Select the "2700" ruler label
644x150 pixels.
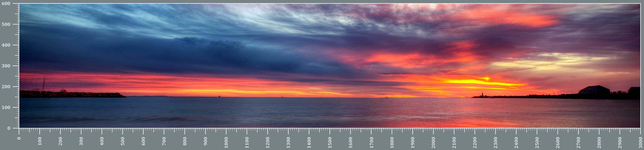578,142
